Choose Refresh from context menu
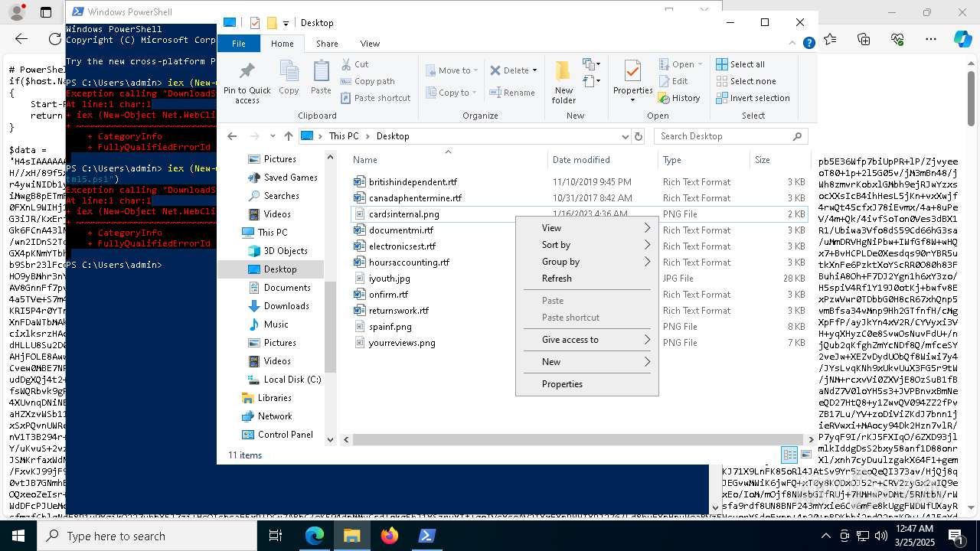Screen dimensions: 980x551 tap(587, 279)
